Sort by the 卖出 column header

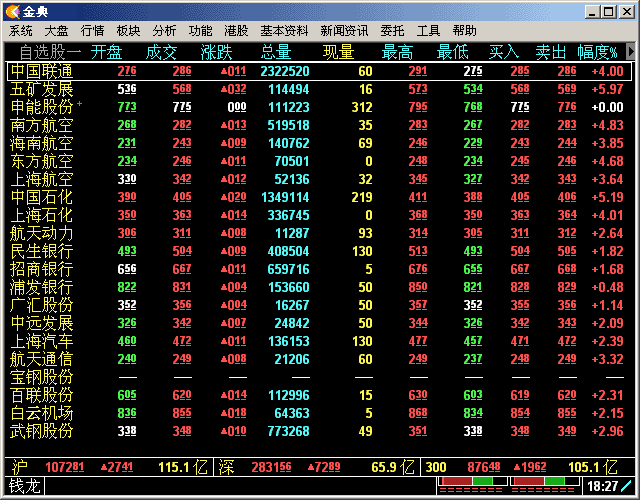[551, 52]
